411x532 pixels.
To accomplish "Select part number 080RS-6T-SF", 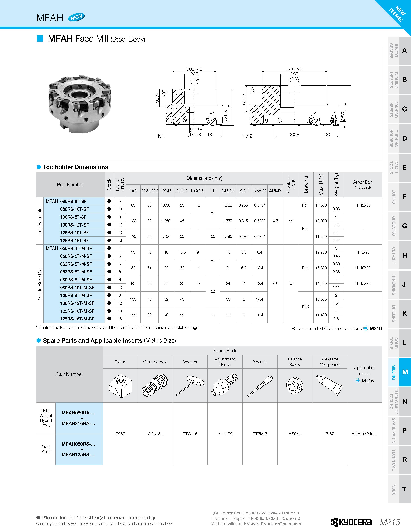I will pos(73,202).
